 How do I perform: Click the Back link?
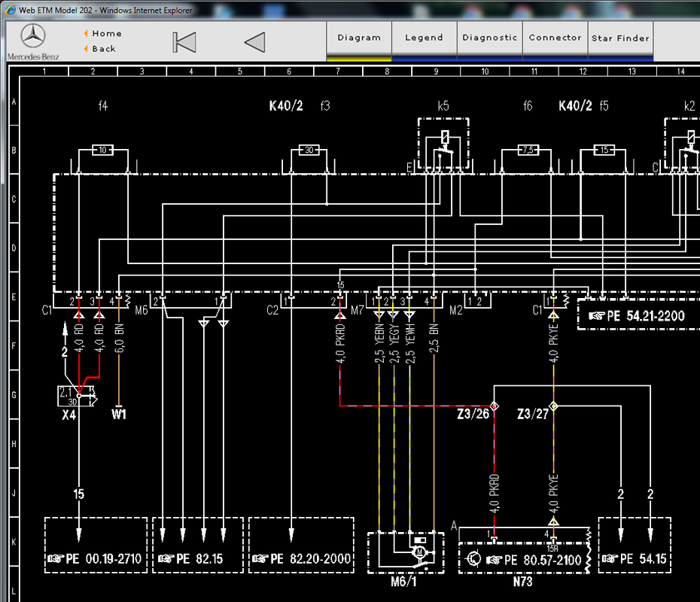pos(104,49)
